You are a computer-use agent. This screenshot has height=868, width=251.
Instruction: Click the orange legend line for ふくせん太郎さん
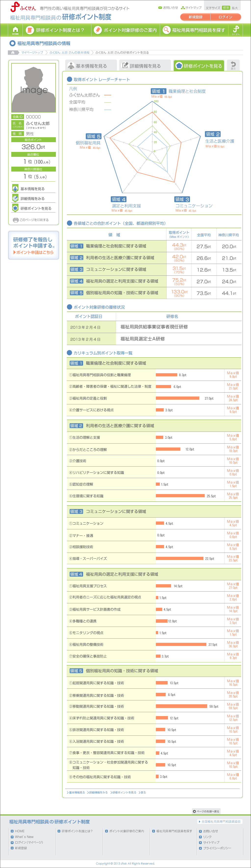point(107,95)
